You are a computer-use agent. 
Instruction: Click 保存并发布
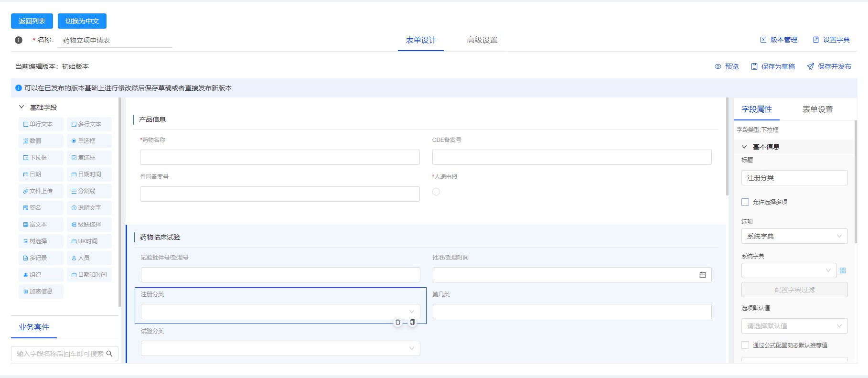tap(829, 66)
